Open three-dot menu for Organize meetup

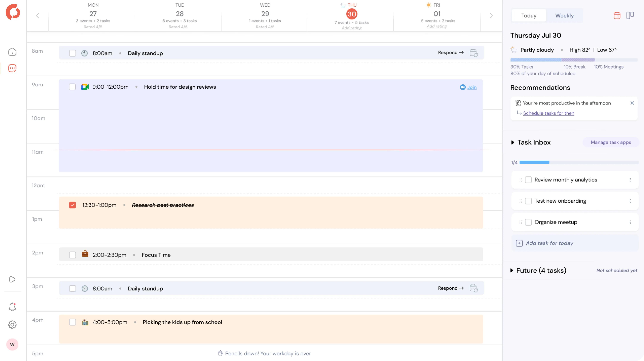click(630, 222)
